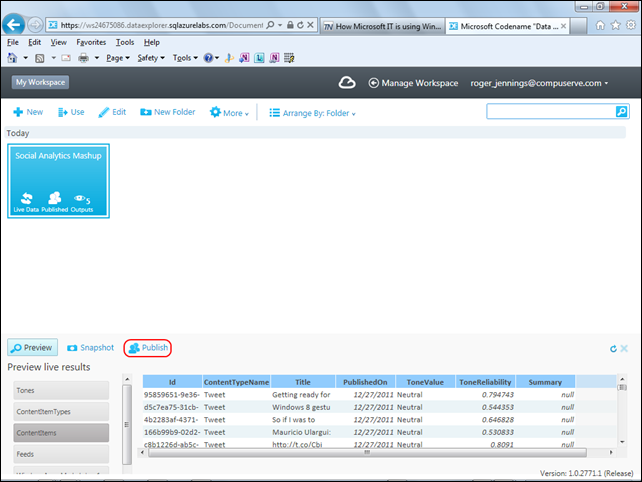This screenshot has width=642, height=482.
Task: Open the View menu
Action: tap(59, 42)
